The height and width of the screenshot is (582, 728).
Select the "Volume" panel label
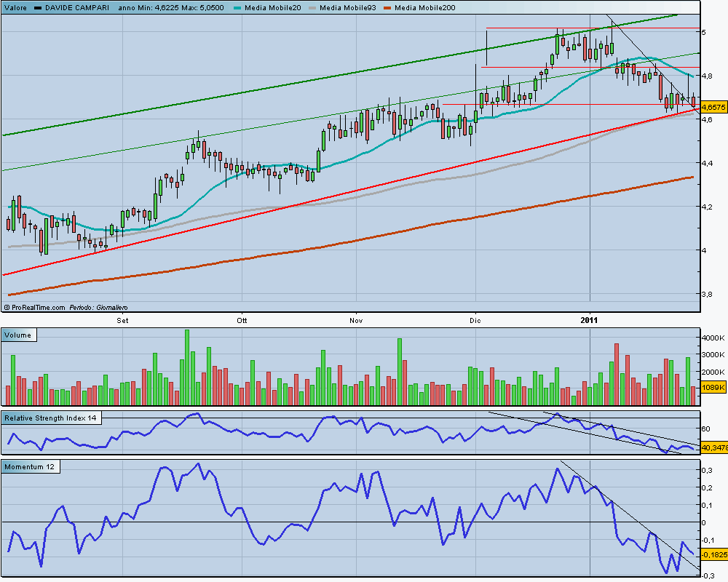point(17,335)
